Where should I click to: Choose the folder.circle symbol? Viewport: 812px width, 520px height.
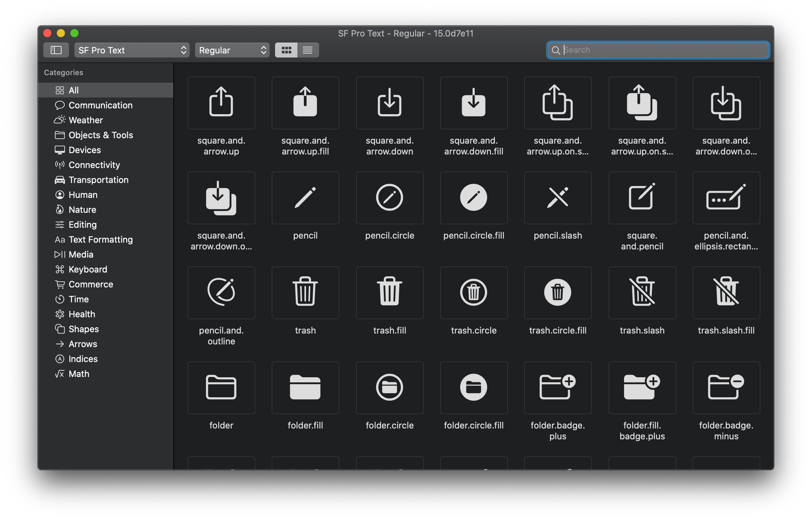click(x=390, y=388)
